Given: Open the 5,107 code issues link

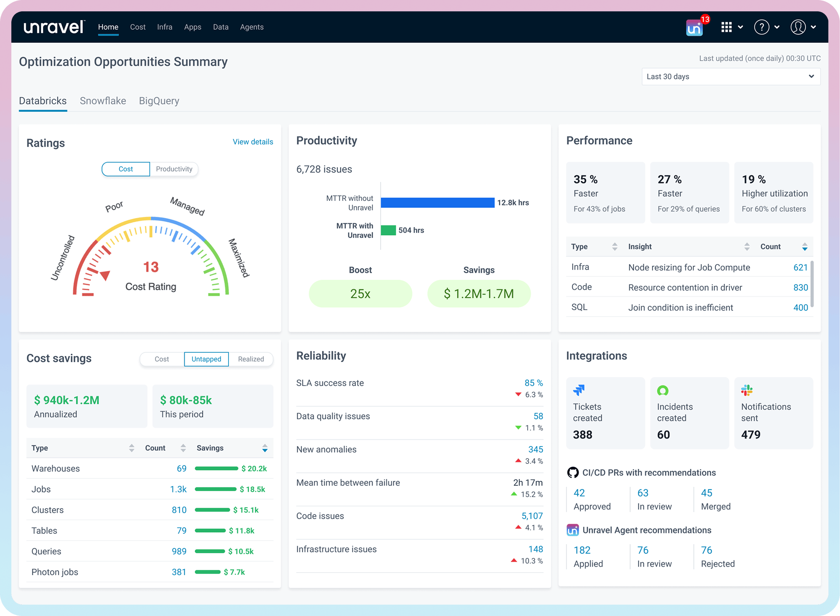Looking at the screenshot, I should tap(532, 516).
